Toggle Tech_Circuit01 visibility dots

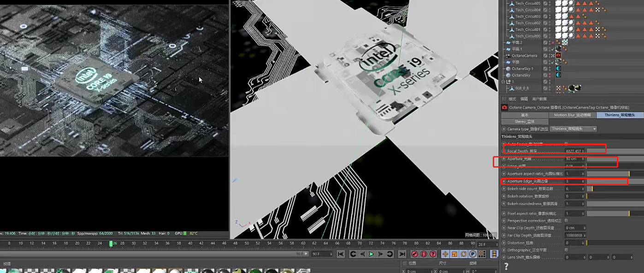[549, 29]
